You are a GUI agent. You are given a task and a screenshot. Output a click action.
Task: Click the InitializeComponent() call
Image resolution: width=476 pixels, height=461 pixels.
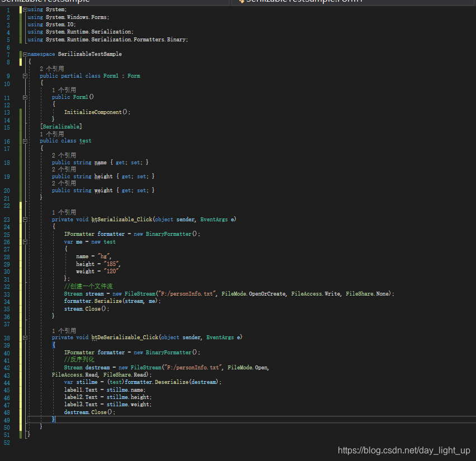[97, 112]
